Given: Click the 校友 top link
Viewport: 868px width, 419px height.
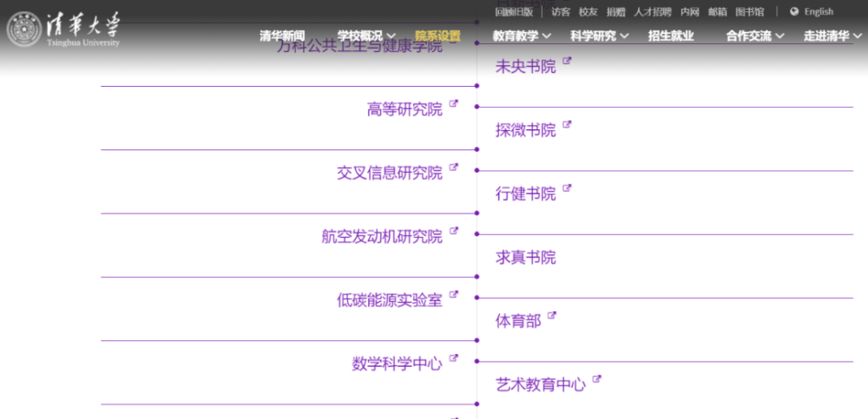Looking at the screenshot, I should pyautogui.click(x=588, y=11).
